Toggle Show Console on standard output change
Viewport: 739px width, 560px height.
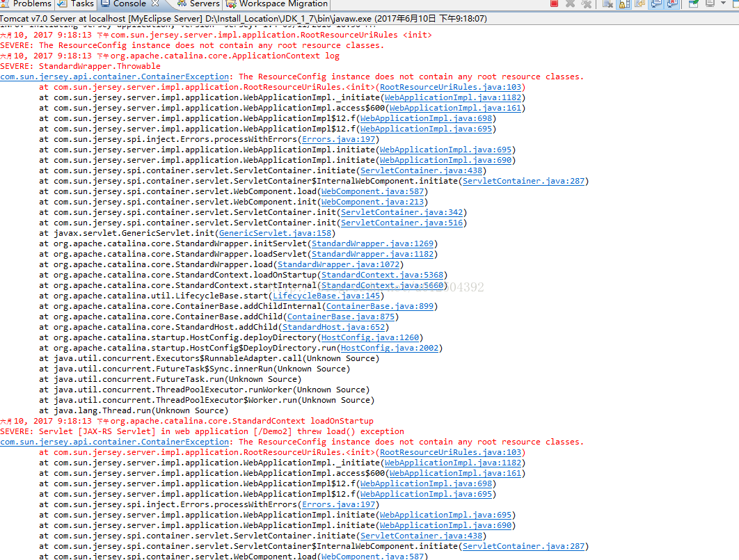tap(656, 4)
